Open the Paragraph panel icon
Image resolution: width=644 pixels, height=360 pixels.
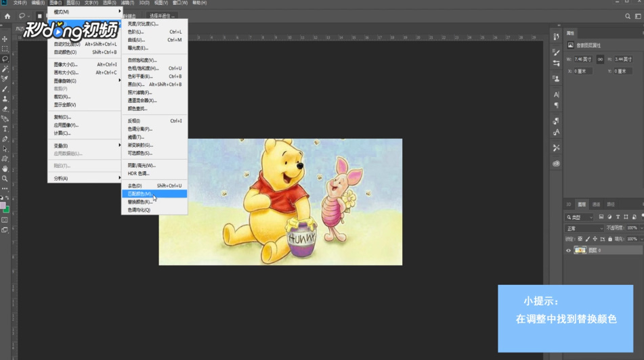[x=556, y=106]
